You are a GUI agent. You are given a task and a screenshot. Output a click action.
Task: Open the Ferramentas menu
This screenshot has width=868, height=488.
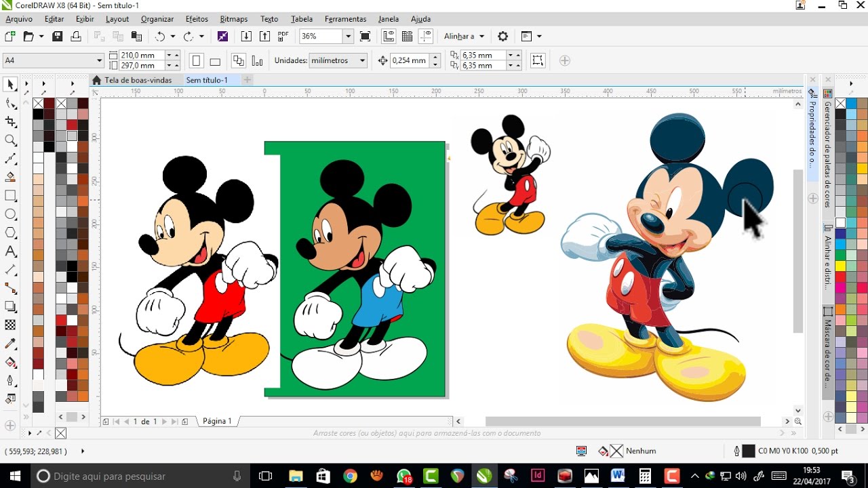(345, 19)
